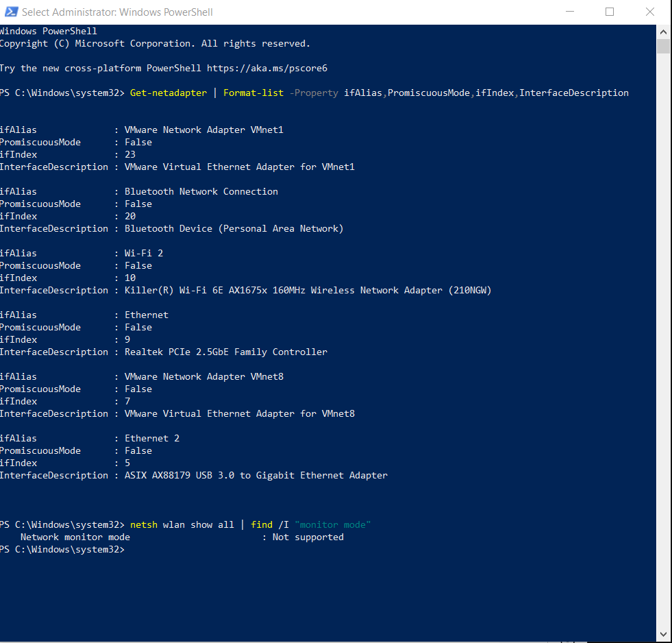The image size is (672, 643).
Task: Click the last empty PS C:\Windows\system32> prompt
Action: click(62, 550)
